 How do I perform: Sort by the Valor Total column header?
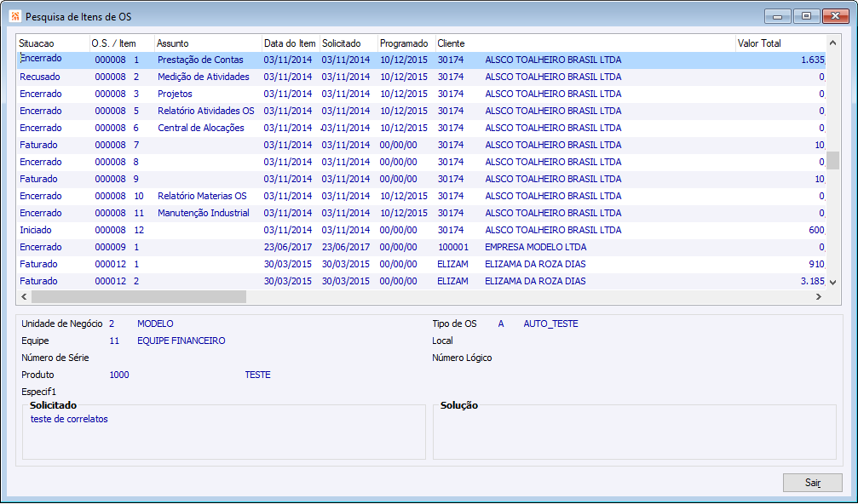point(780,43)
